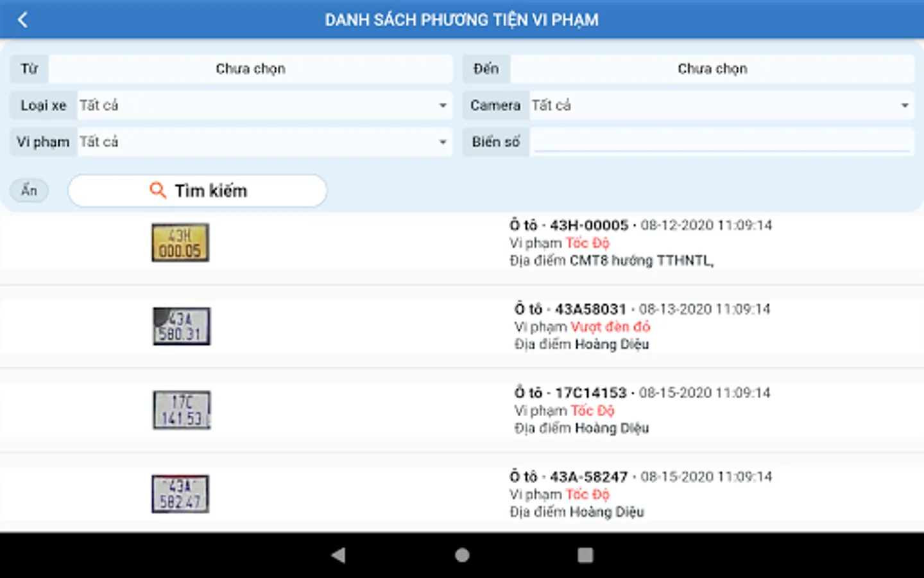Screen dimensions: 924x578
Task: Go back using the header arrow
Action: coord(23,20)
